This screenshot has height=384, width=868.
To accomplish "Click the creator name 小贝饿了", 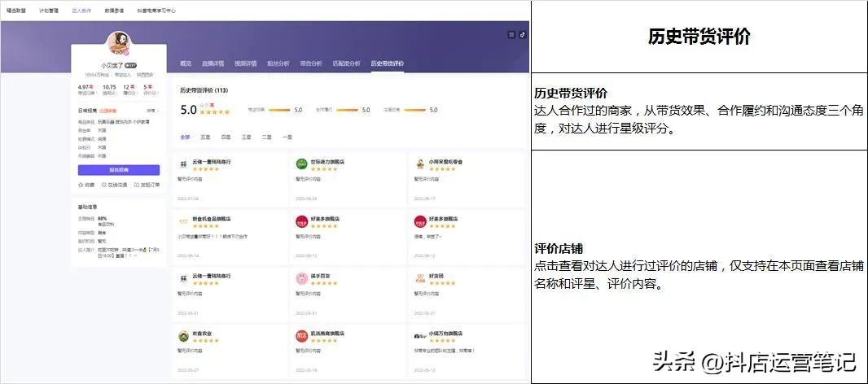I will [x=112, y=65].
